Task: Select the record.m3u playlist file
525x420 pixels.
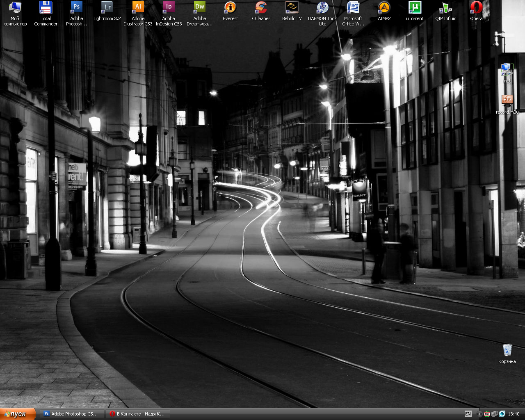Action: (507, 100)
